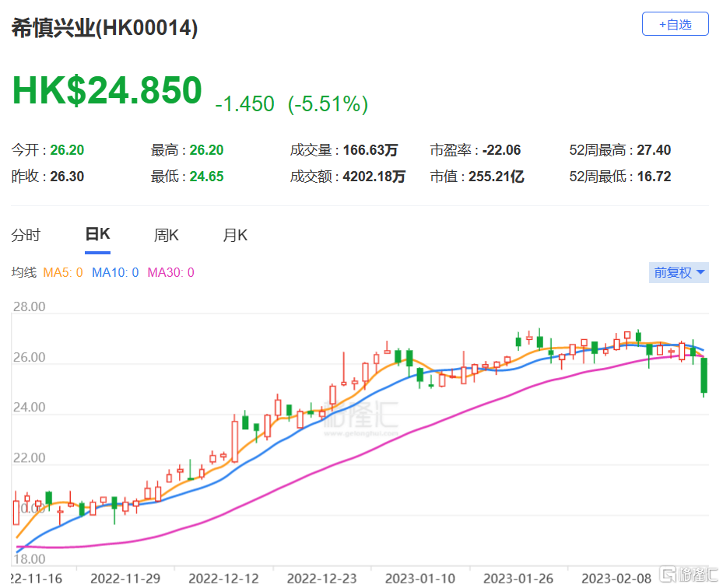Viewport: 723px width, 588px height.
Task: Click the 28.00 price axis label
Action: pyautogui.click(x=29, y=307)
